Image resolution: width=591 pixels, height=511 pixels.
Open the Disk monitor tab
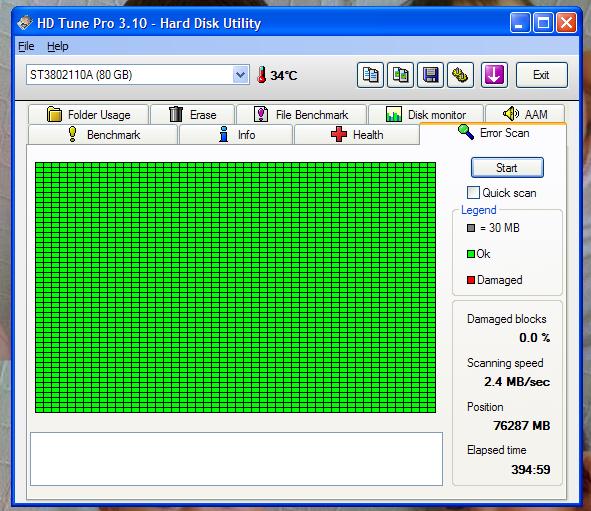(426, 114)
